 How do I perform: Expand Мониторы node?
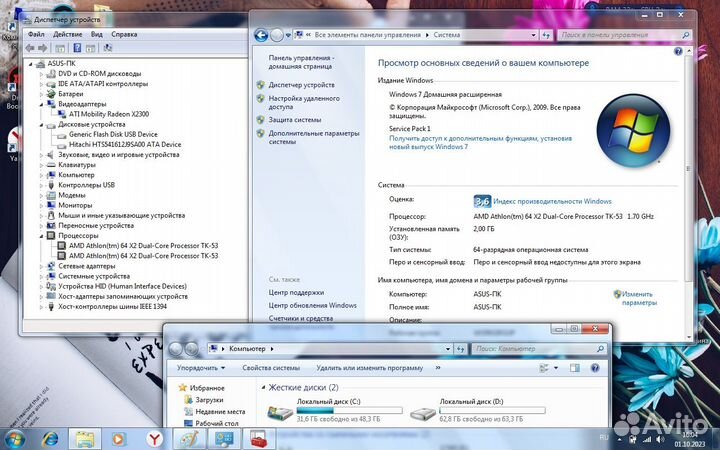41,205
